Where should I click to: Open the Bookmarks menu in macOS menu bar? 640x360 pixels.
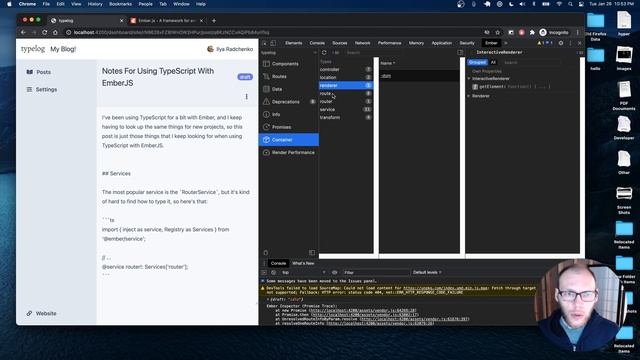pyautogui.click(x=120, y=4)
